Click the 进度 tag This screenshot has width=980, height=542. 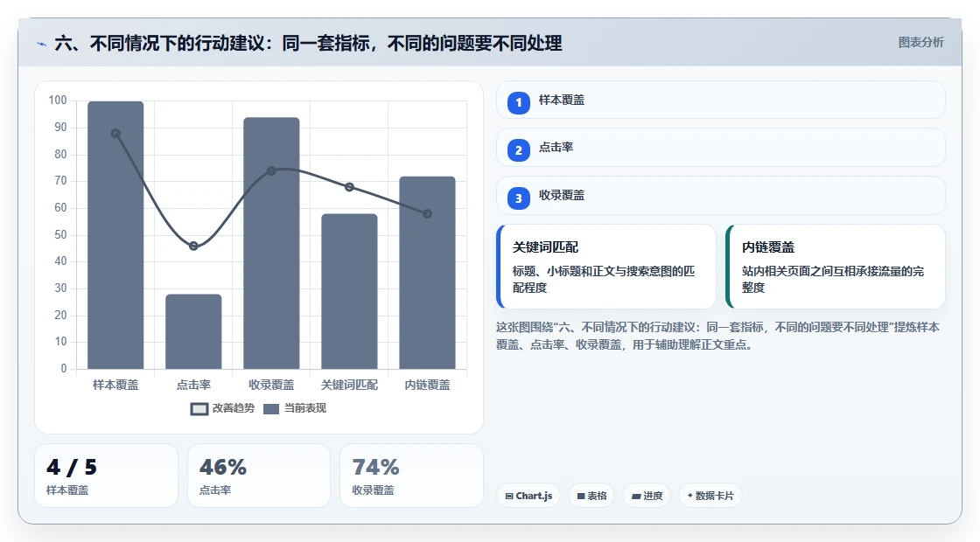point(647,496)
